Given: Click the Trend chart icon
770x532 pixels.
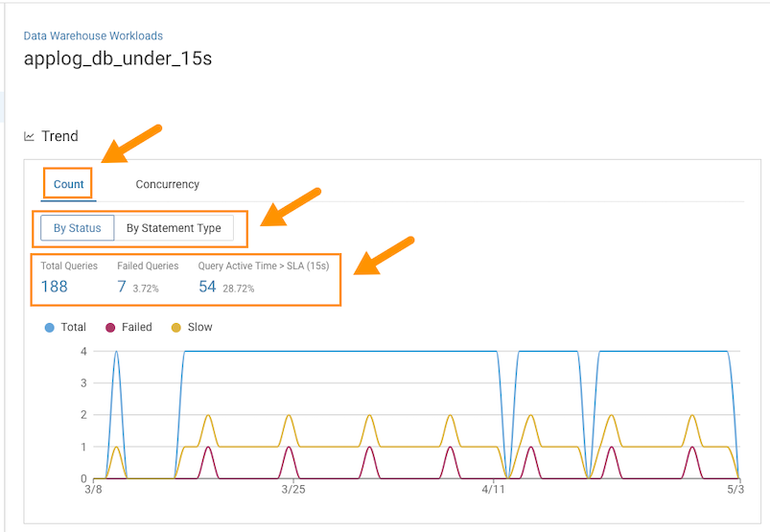Looking at the screenshot, I should 29,136.
